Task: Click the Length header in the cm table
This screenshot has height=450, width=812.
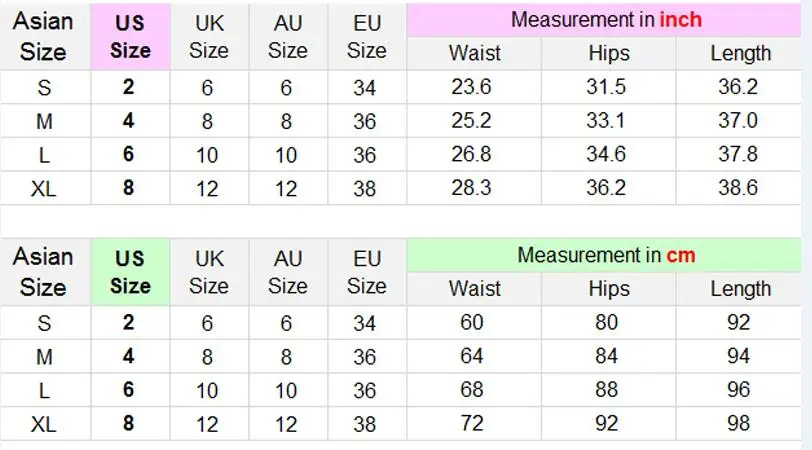Action: pos(740,289)
